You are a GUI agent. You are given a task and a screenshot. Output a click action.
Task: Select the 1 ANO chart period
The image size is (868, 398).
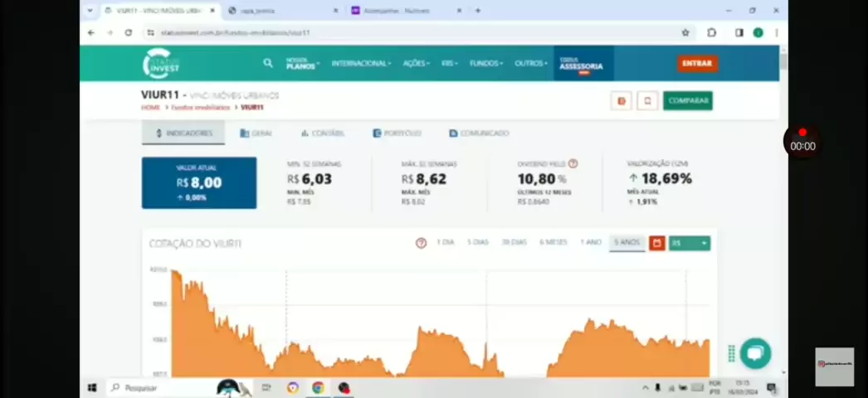point(590,242)
